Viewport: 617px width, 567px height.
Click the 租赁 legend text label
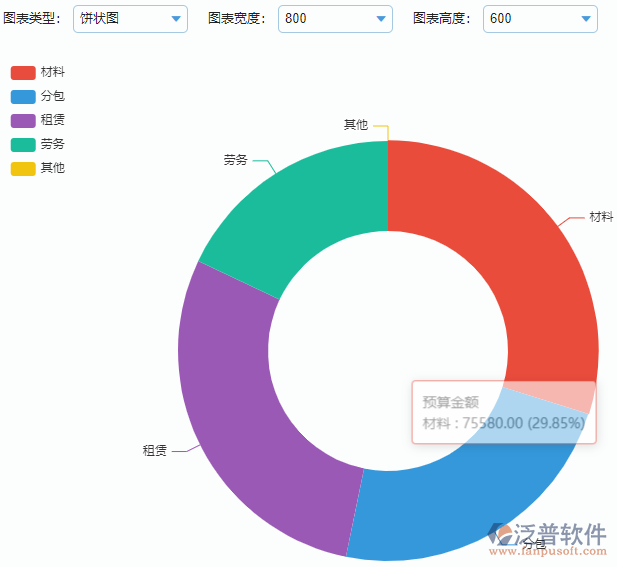[53, 120]
